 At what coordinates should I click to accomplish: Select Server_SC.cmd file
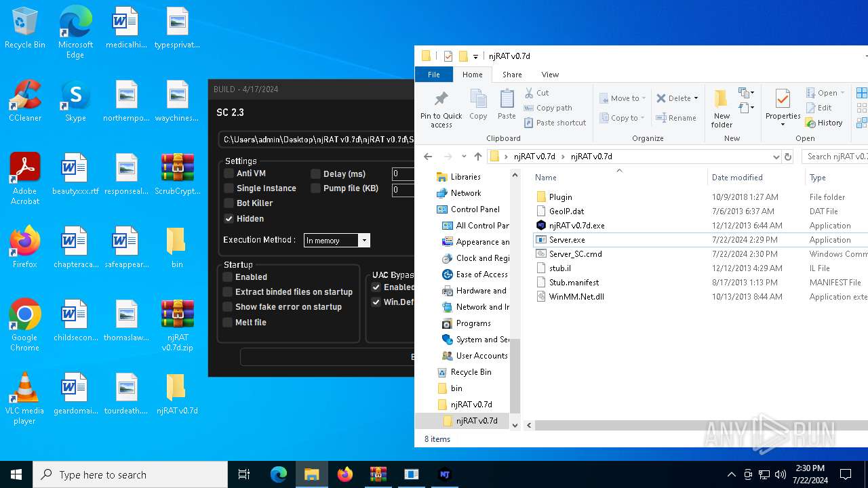tap(575, 254)
